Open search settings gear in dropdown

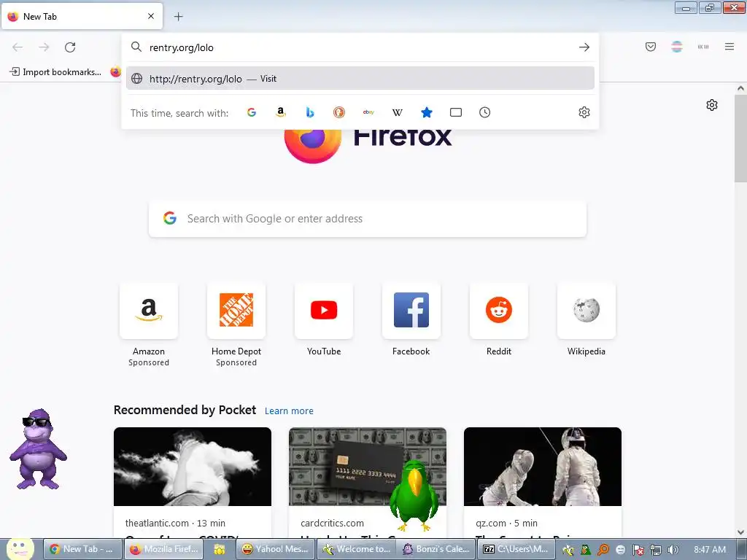point(584,112)
